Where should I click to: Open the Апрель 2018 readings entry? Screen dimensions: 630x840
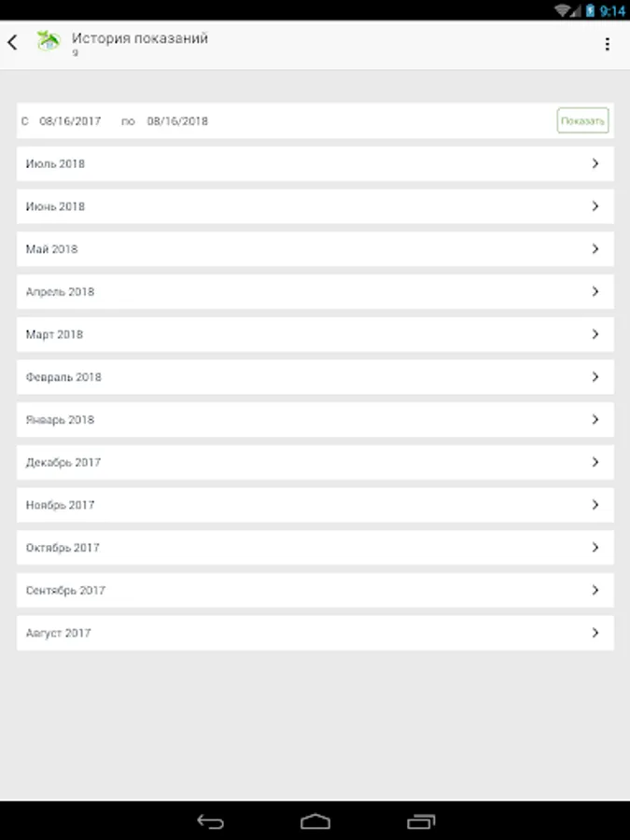coord(315,292)
